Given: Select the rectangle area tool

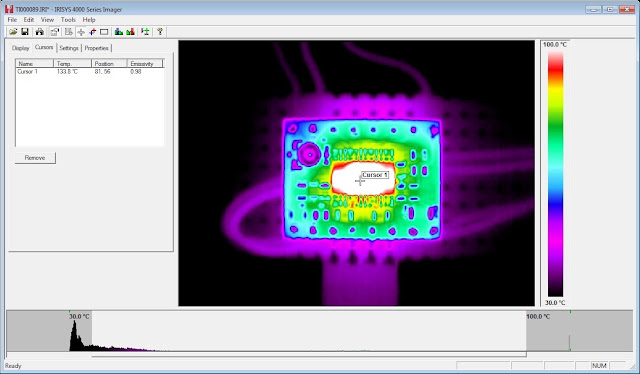Looking at the screenshot, I should (x=104, y=31).
